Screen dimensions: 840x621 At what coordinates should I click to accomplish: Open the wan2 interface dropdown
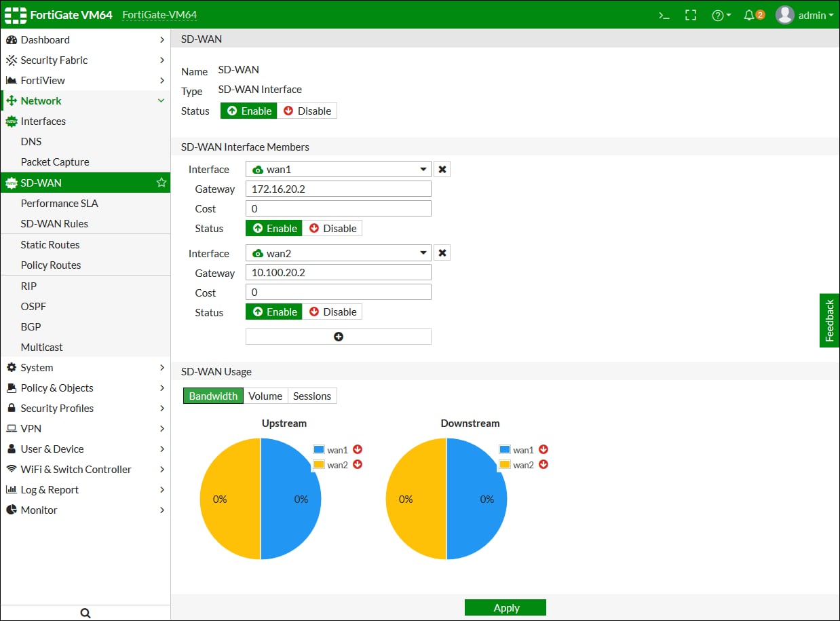click(339, 253)
